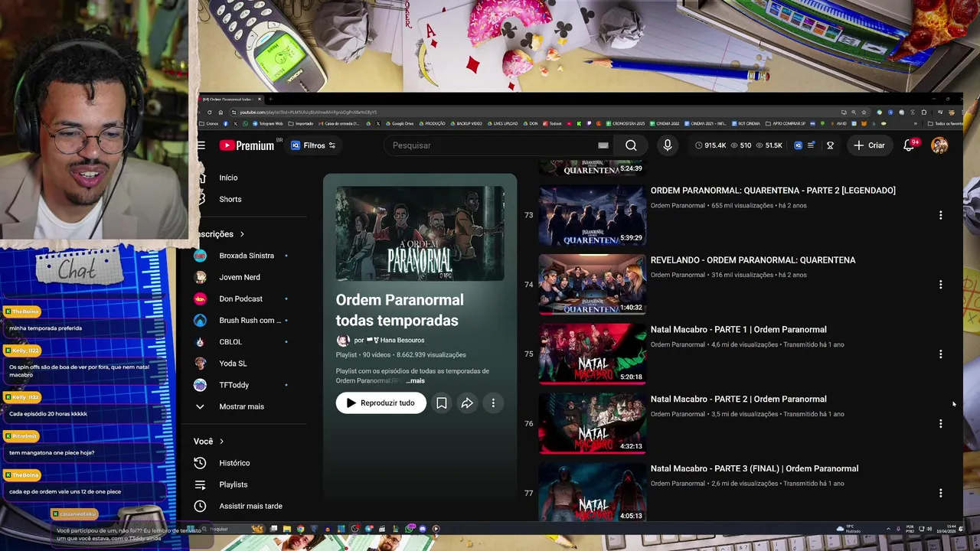Click the Reproduzir tudo button
The image size is (980, 551).
point(381,403)
